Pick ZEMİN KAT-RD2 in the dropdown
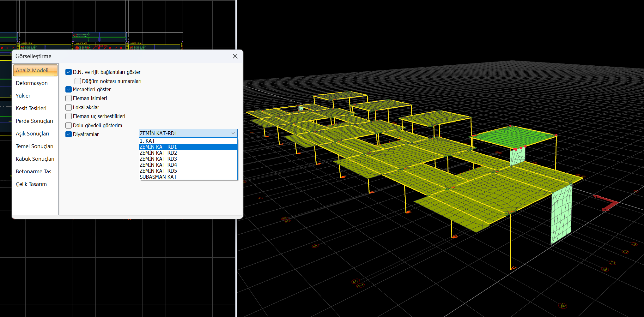Viewport: 644px width, 317px height. (188, 153)
